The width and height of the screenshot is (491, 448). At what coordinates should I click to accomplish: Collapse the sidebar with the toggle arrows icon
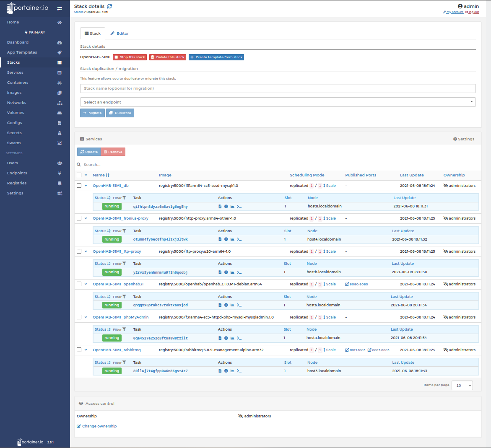tap(60, 8)
